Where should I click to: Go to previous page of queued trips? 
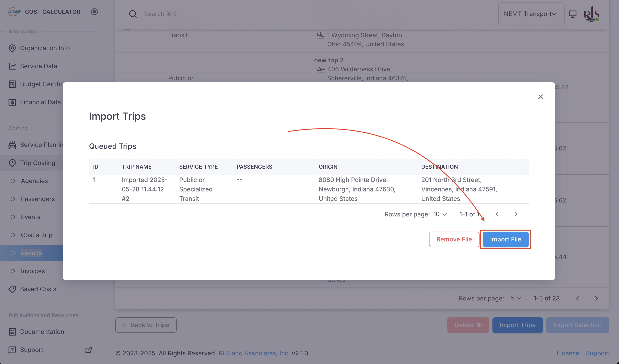497,214
